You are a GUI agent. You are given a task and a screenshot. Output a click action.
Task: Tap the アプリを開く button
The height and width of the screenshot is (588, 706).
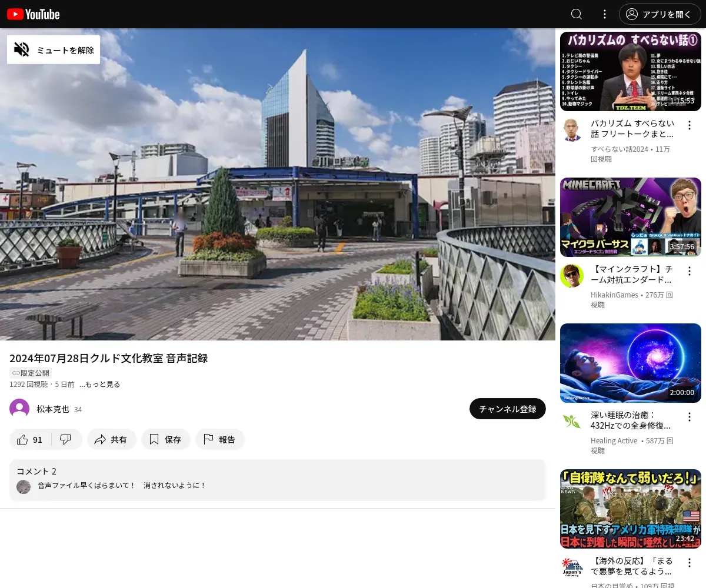(x=660, y=14)
